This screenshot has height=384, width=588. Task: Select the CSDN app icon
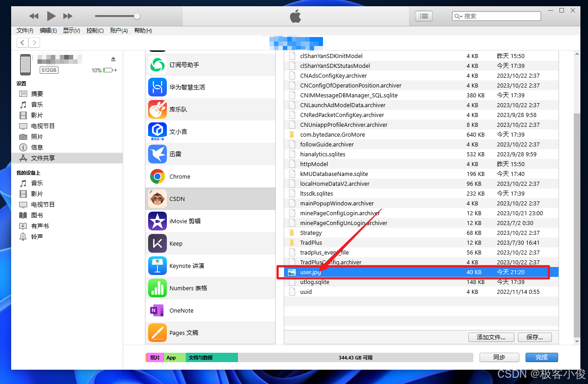157,199
